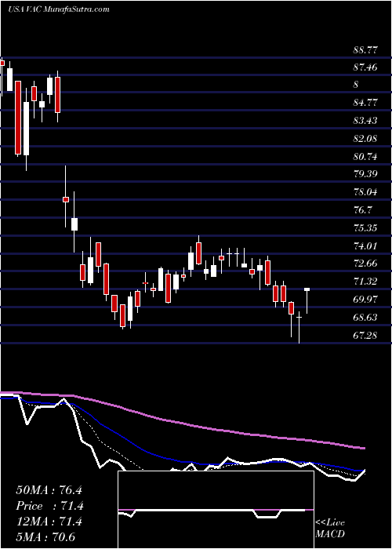
Task: Click the 69.97 price axis label
Action: (365, 300)
